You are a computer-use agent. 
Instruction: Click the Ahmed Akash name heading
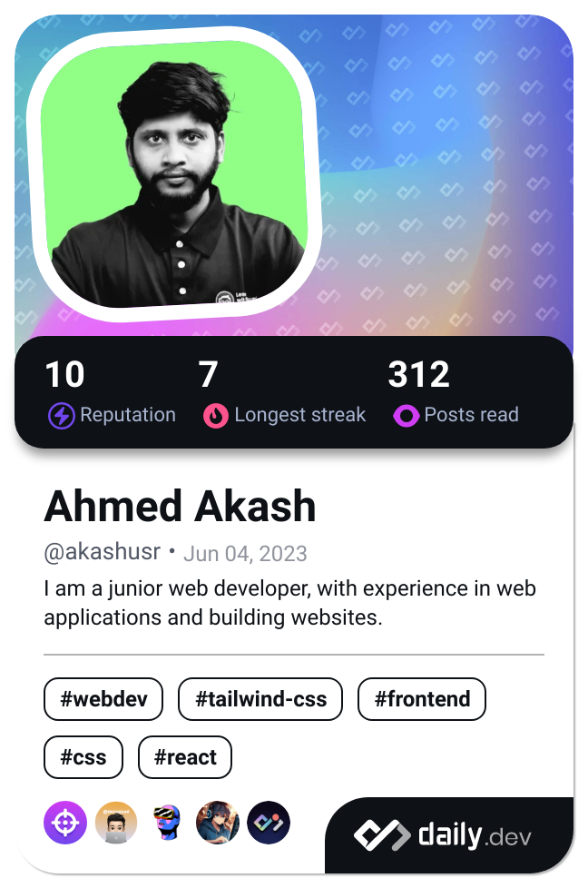tap(180, 506)
